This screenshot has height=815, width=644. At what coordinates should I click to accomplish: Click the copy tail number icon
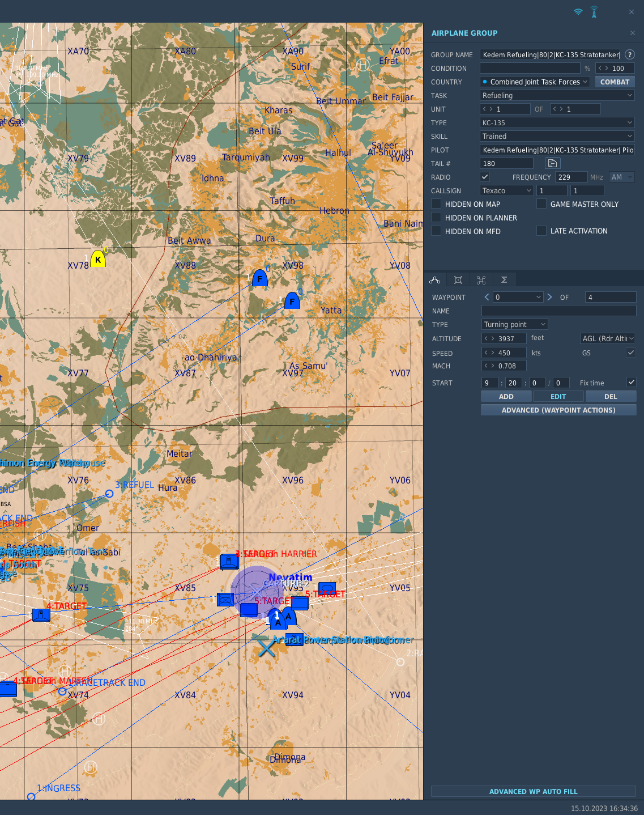(552, 163)
